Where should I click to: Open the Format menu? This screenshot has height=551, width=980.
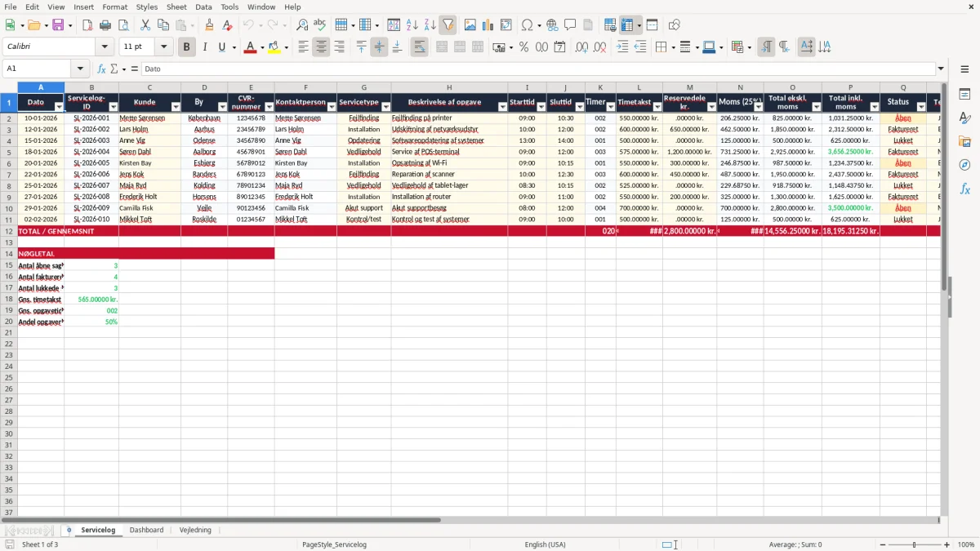114,7
